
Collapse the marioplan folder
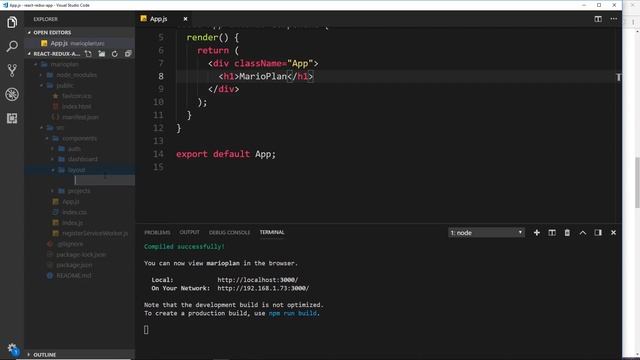tap(80, 64)
